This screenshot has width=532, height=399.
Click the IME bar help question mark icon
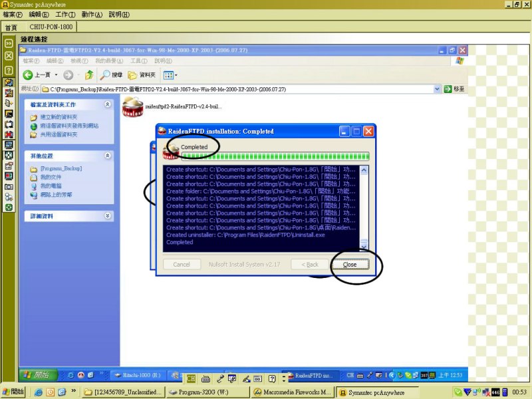tap(272, 378)
